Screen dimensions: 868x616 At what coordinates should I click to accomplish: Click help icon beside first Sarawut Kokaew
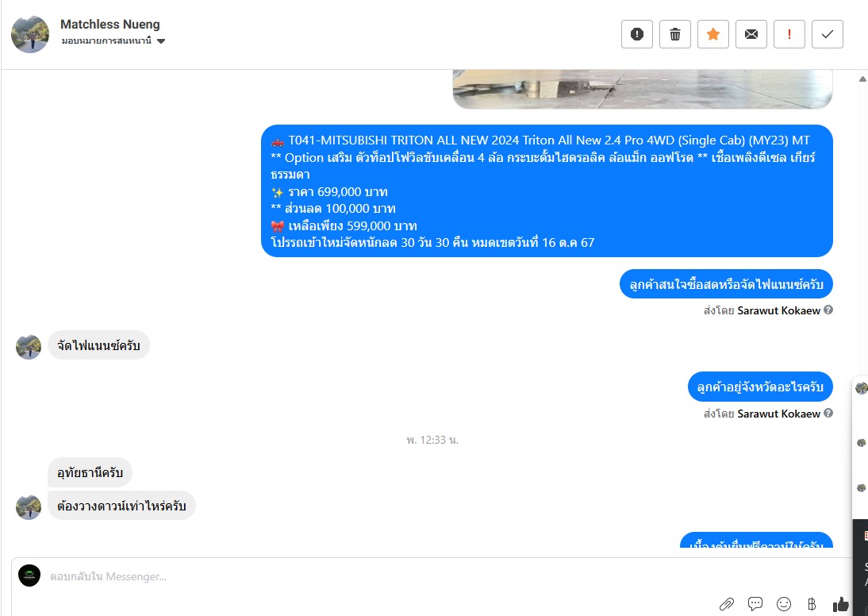tap(828, 310)
